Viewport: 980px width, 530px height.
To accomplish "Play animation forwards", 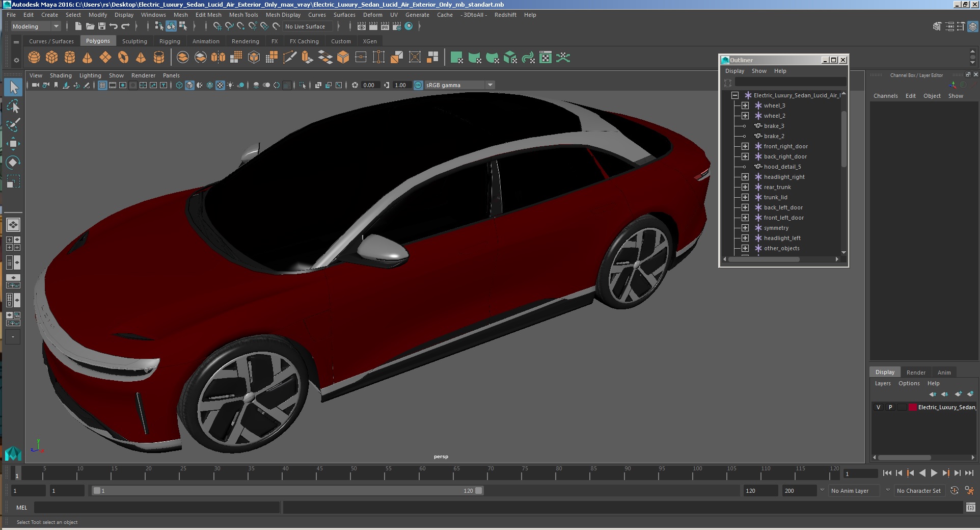I will [934, 473].
